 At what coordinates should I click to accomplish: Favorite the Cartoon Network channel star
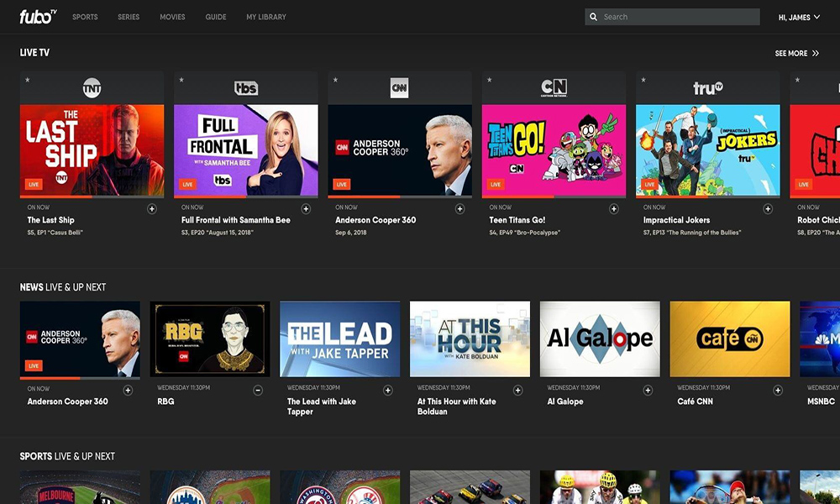pos(490,80)
